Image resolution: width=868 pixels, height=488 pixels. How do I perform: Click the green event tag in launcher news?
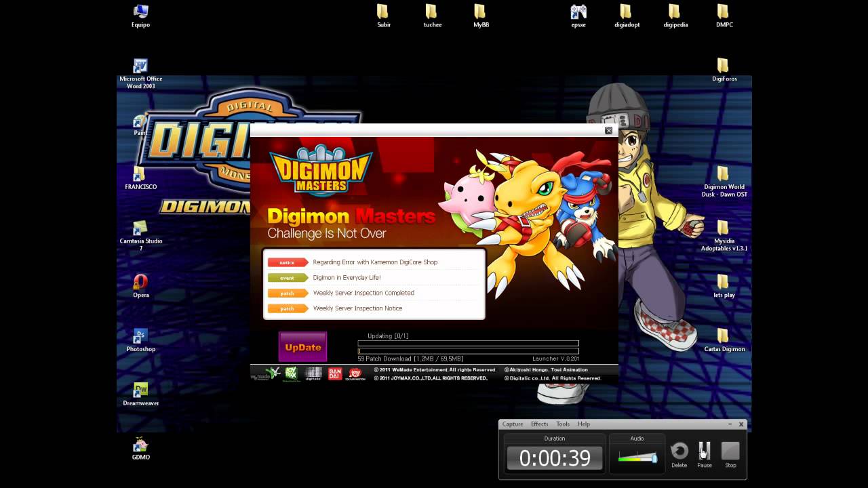(x=288, y=278)
